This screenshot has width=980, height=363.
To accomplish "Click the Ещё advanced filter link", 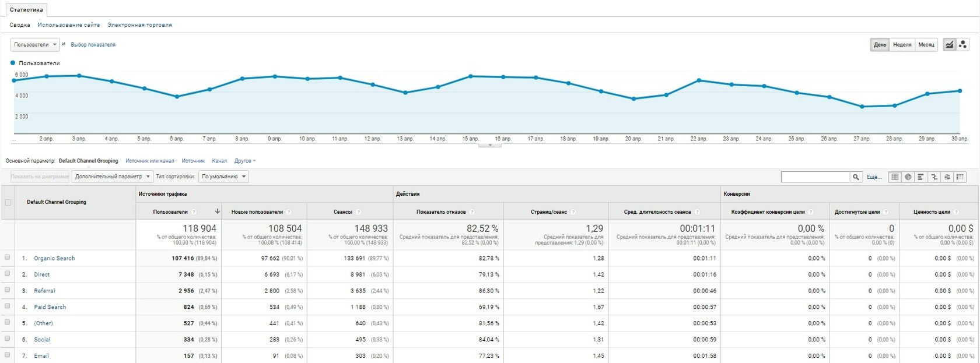I will click(x=874, y=177).
